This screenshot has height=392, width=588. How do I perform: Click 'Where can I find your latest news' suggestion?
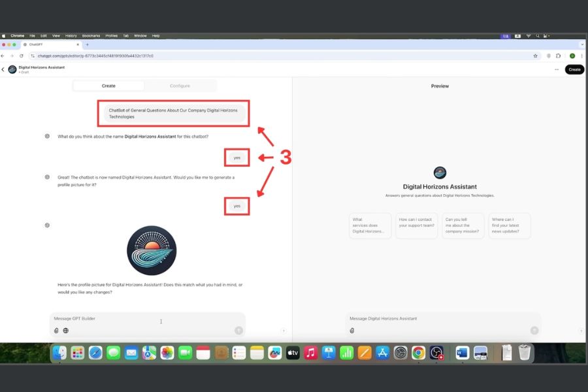pos(509,225)
